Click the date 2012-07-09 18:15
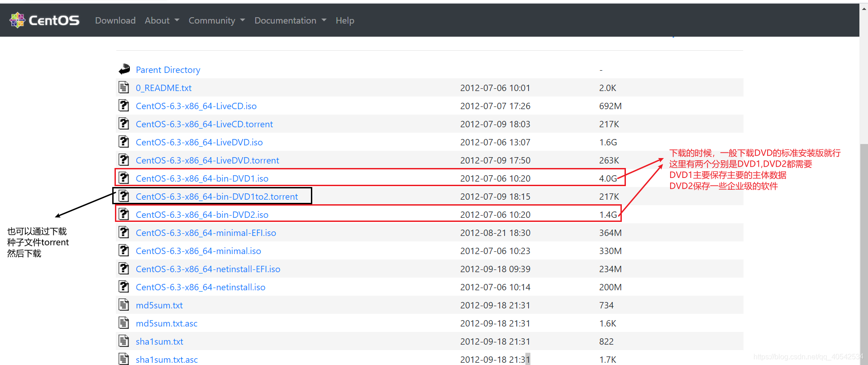Image resolution: width=868 pixels, height=365 pixels. pos(495,197)
